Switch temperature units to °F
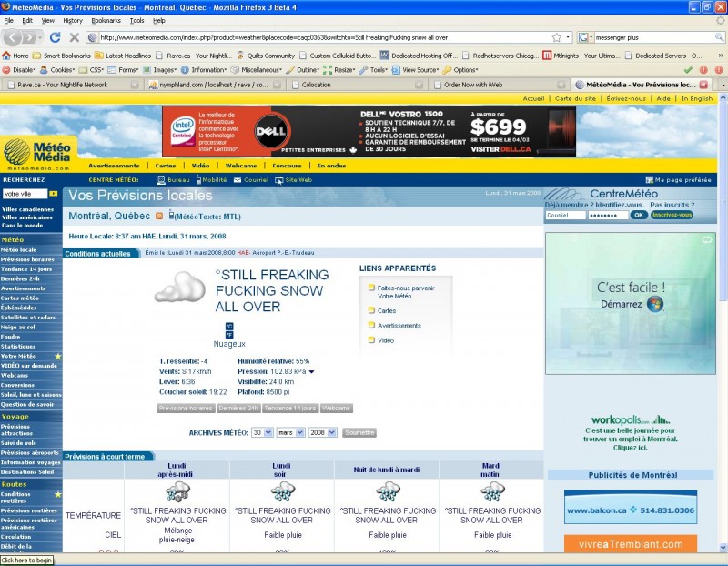 pos(229,334)
